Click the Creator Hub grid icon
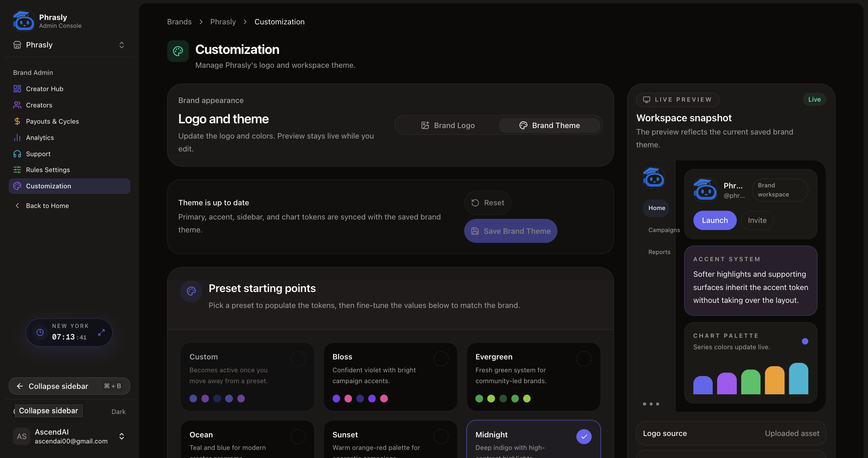The image size is (868, 458). (17, 89)
